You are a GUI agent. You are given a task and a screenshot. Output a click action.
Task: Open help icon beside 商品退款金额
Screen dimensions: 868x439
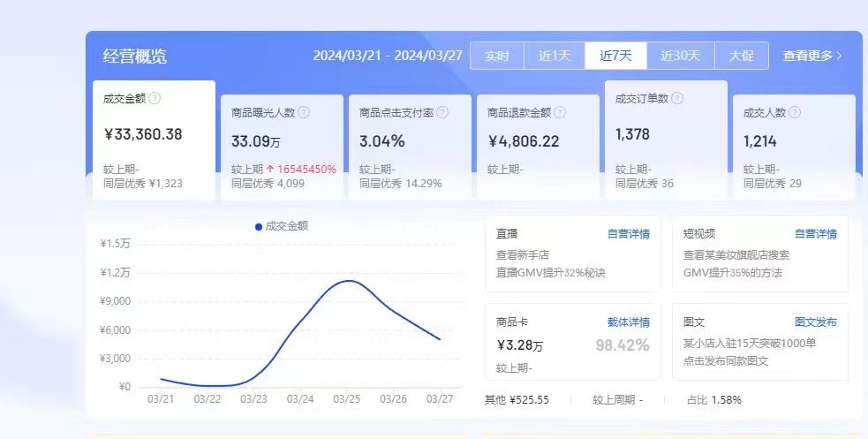(560, 112)
